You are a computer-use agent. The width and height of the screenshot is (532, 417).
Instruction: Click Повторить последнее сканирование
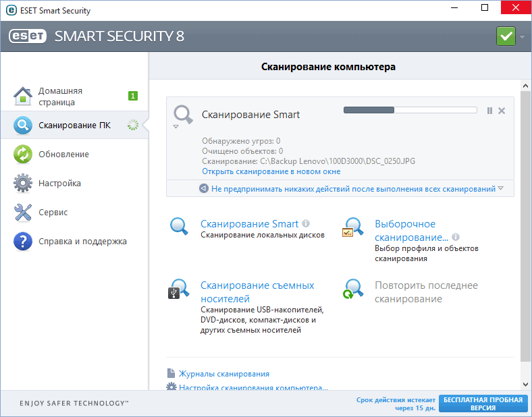pyautogui.click(x=426, y=292)
